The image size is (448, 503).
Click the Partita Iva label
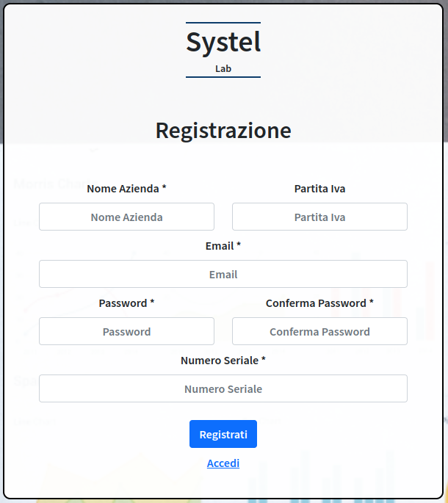(x=319, y=189)
